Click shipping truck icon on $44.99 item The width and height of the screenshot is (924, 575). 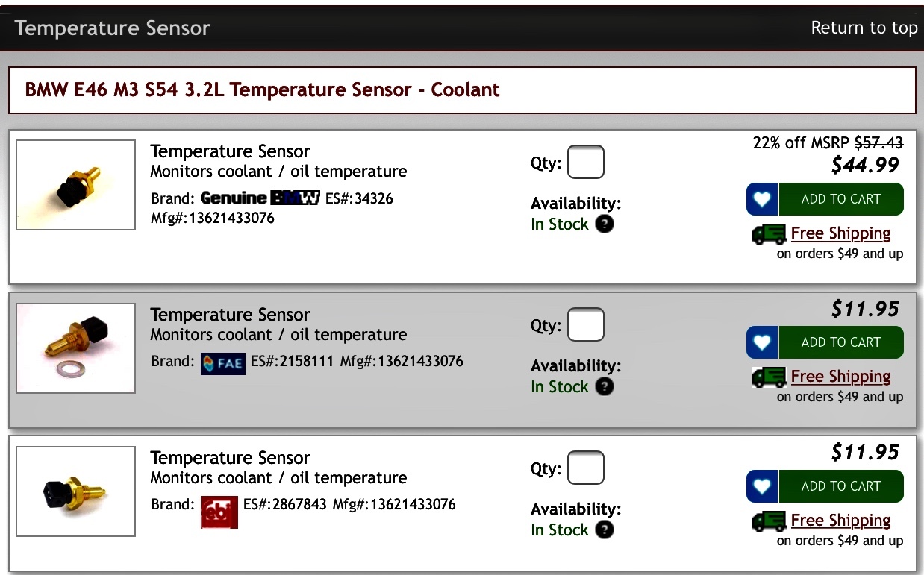tap(770, 234)
